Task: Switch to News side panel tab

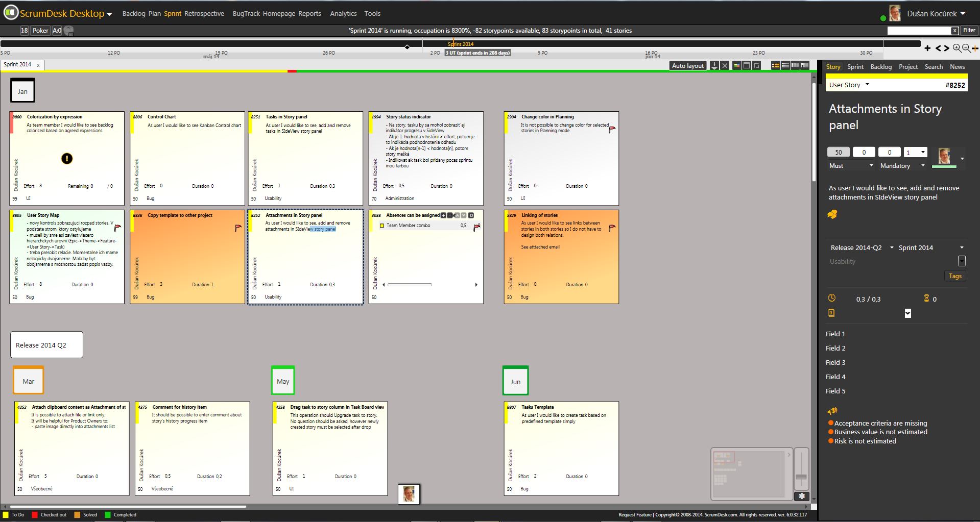Action: pos(957,67)
